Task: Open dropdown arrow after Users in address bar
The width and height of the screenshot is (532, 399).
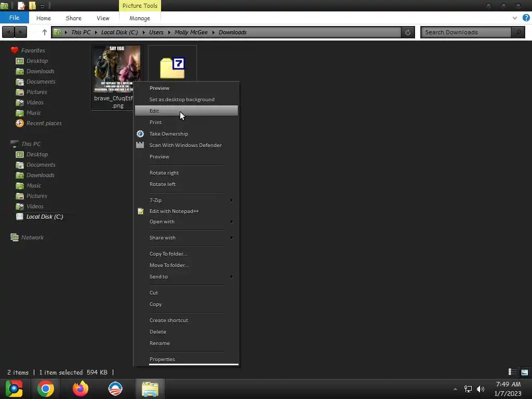Action: (169, 32)
